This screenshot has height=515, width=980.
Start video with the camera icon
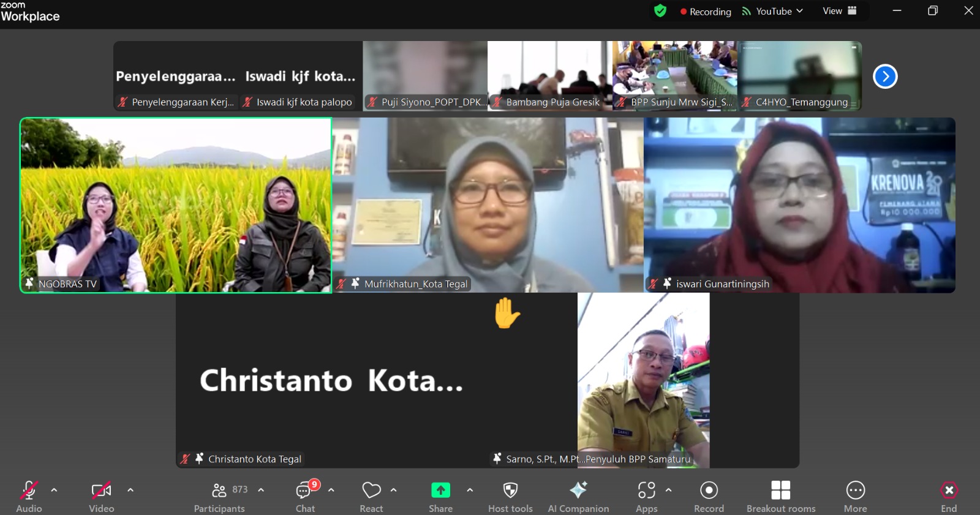(101, 490)
